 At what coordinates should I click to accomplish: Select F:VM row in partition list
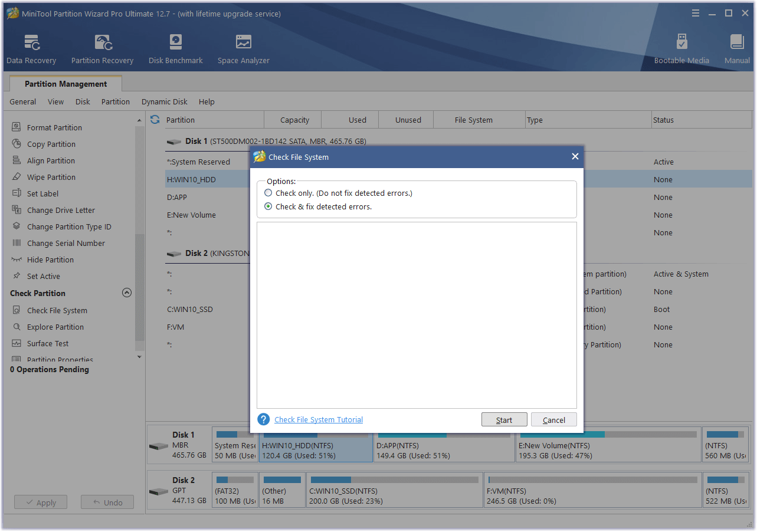458,327
